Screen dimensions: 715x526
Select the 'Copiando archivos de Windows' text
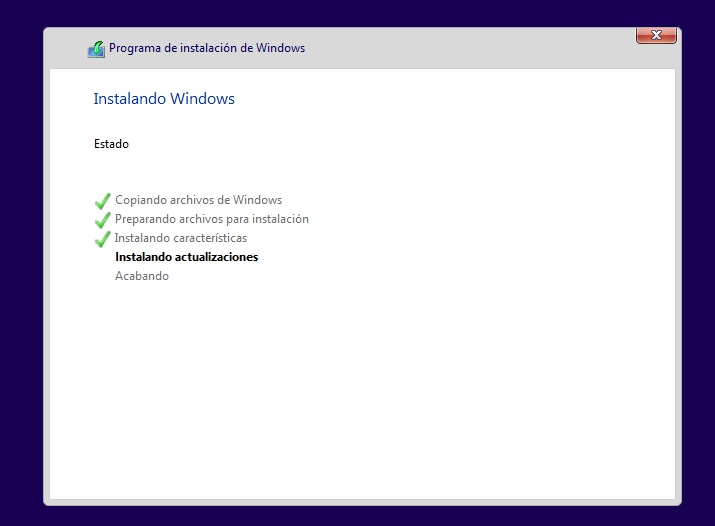(x=198, y=200)
